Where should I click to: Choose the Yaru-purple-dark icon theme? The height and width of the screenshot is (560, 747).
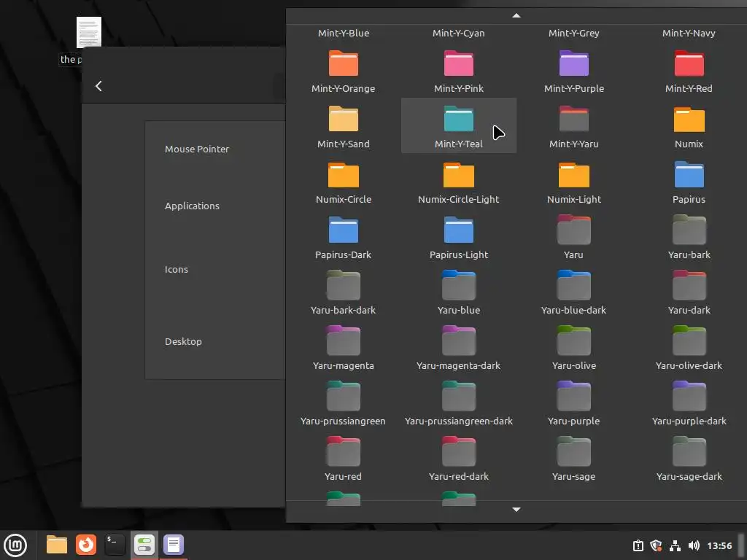point(689,402)
